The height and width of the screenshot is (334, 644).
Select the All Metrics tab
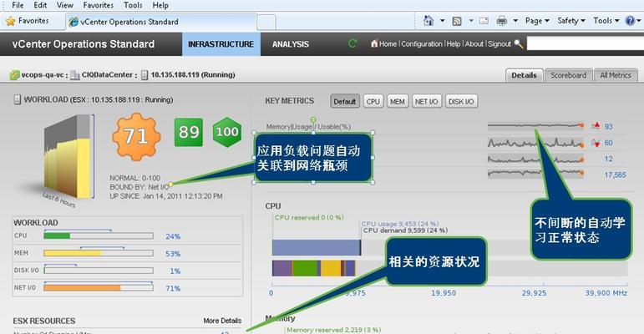tap(616, 75)
